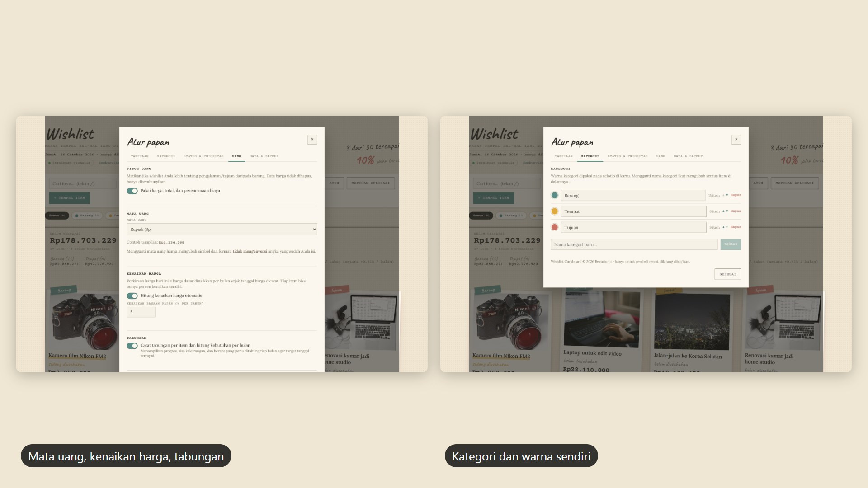Open Uang tab in the Kategori dialog
Image resolution: width=868 pixels, height=488 pixels.
[660, 156]
